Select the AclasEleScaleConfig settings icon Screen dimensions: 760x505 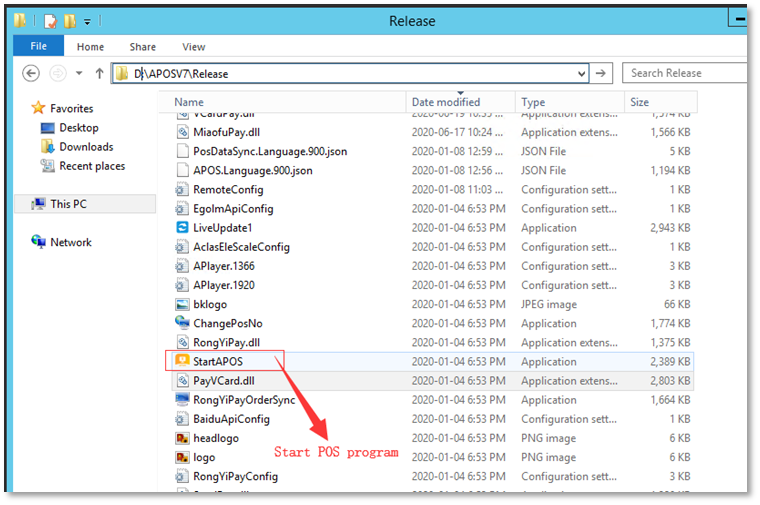tap(182, 247)
